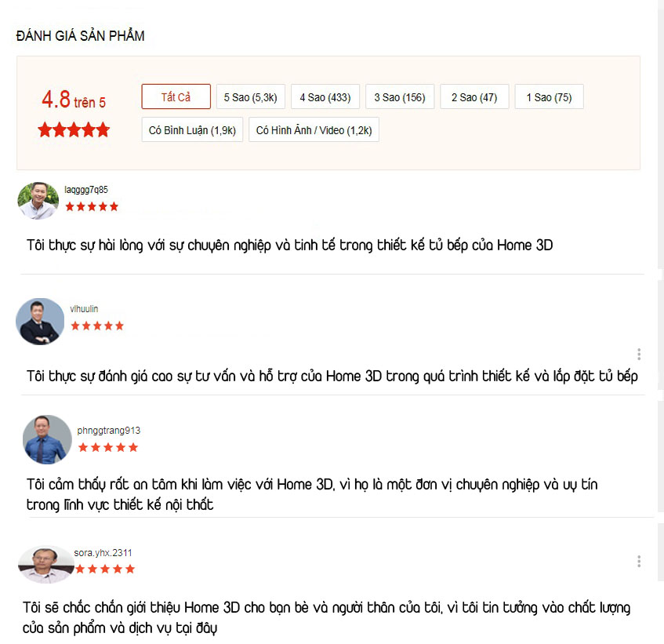Click the sora.yhx.2311 username

(103, 552)
